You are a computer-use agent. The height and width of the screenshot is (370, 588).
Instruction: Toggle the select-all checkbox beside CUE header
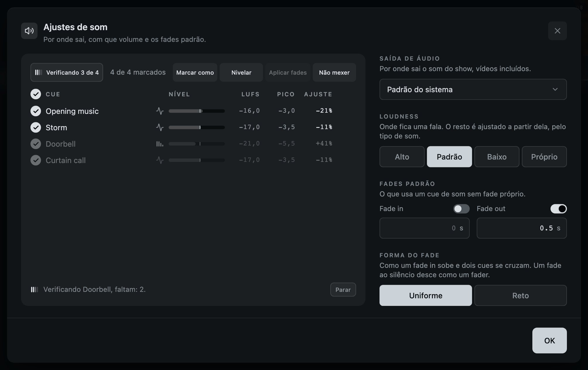point(36,94)
